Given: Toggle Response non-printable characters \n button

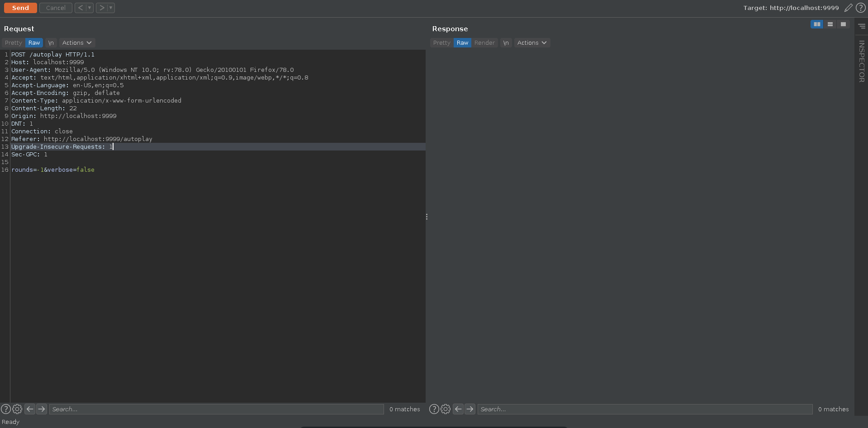Looking at the screenshot, I should click(506, 43).
